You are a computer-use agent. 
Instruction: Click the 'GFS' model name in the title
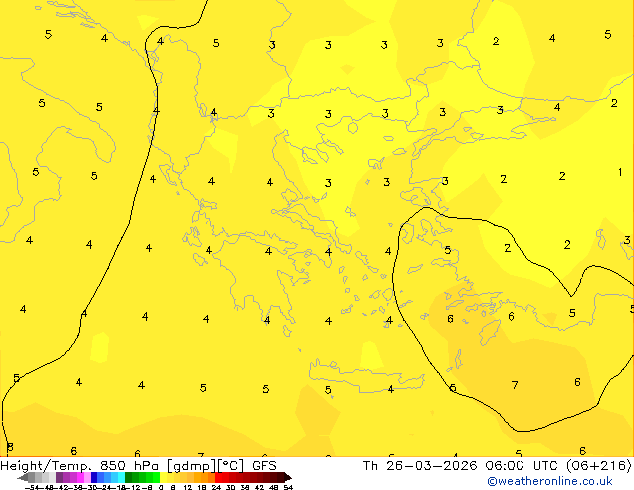[264, 466]
